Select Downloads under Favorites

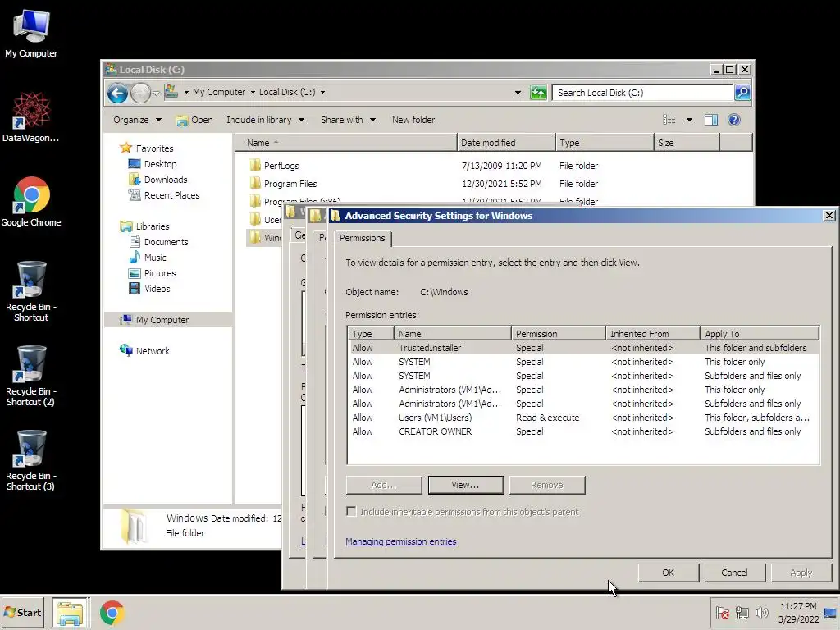click(x=158, y=180)
